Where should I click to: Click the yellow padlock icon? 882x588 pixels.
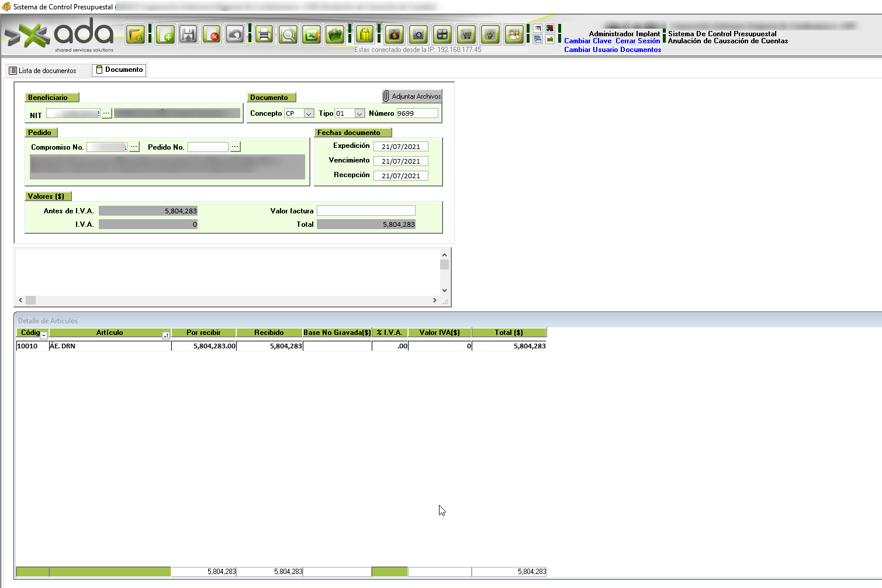click(365, 35)
